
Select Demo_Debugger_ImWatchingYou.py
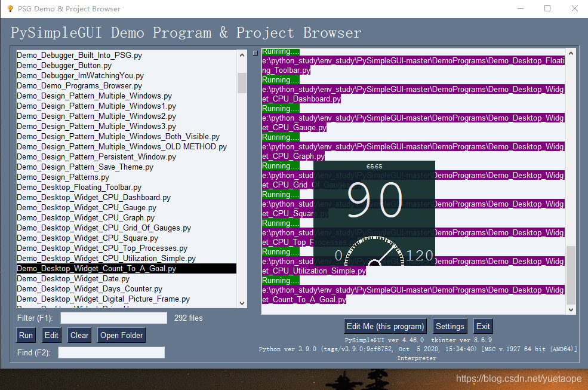127,75
